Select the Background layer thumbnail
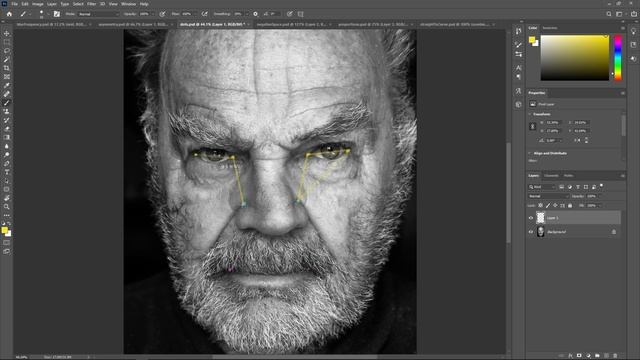Image resolution: width=640 pixels, height=360 pixels. click(540, 232)
